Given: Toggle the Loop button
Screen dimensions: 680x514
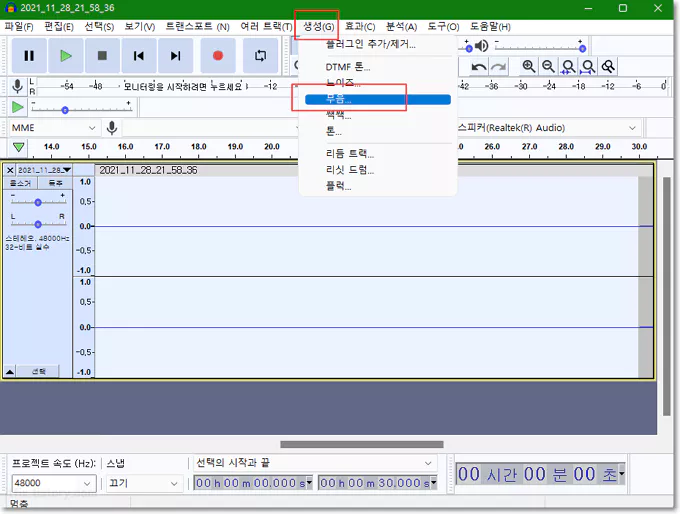Looking at the screenshot, I should 260,56.
